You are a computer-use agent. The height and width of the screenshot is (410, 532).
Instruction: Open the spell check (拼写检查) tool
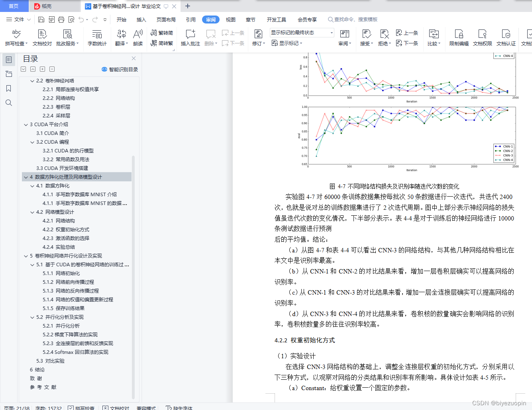tap(16, 38)
